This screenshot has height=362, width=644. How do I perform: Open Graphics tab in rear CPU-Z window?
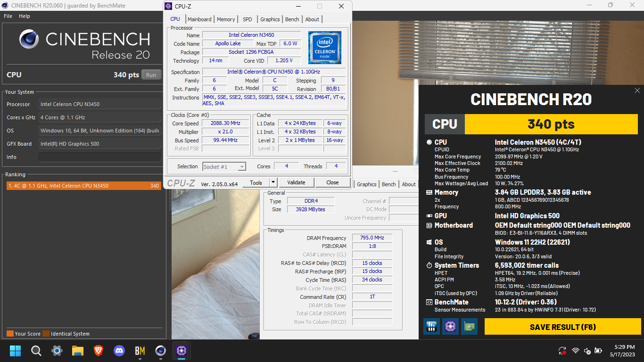[x=367, y=184]
